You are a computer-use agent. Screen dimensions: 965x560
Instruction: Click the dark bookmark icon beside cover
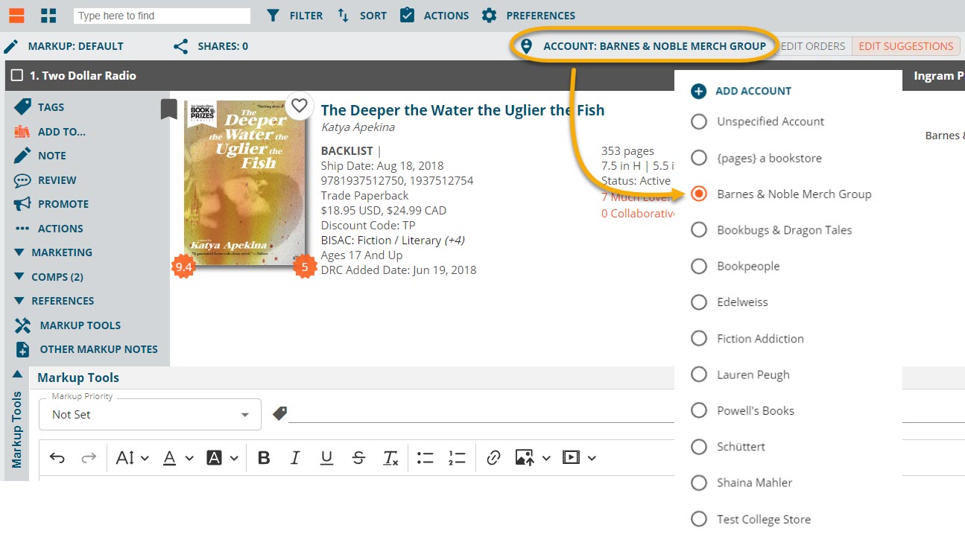(x=169, y=109)
